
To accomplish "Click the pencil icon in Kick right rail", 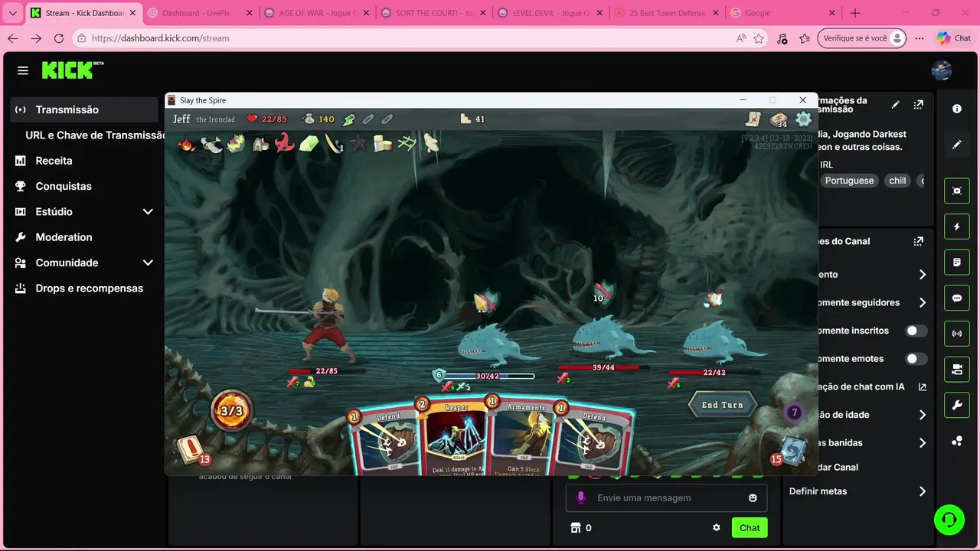I will click(x=957, y=144).
